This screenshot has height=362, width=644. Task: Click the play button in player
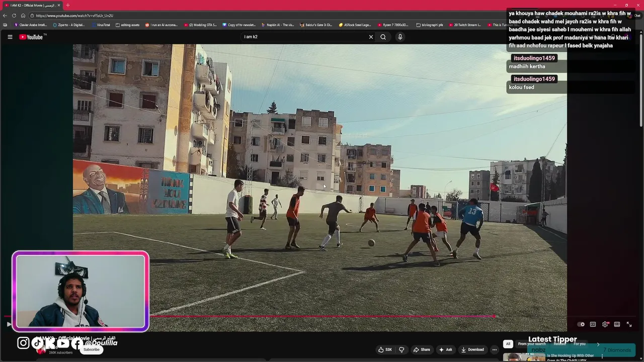9,324
